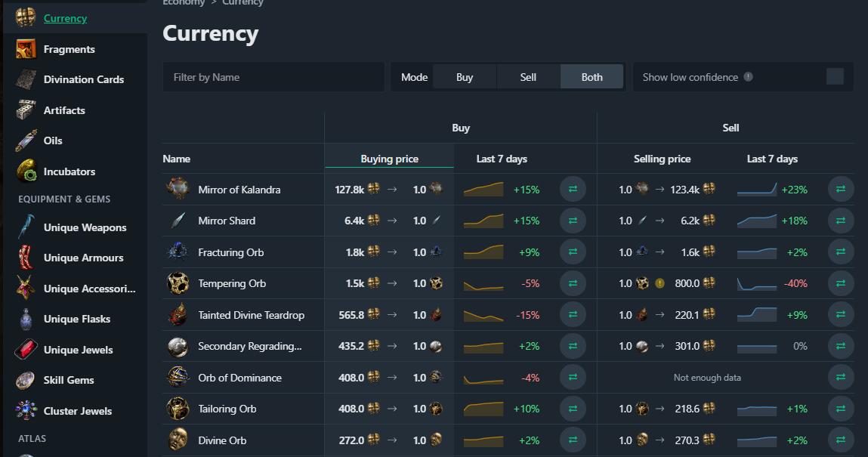Set Mode to Buy
The width and height of the screenshot is (868, 457).
click(465, 77)
